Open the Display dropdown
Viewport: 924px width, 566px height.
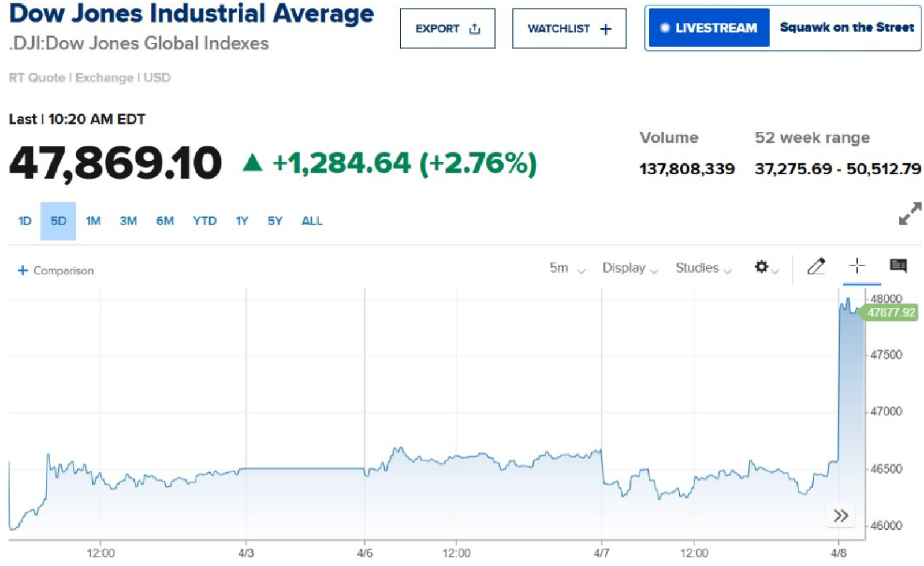click(629, 268)
